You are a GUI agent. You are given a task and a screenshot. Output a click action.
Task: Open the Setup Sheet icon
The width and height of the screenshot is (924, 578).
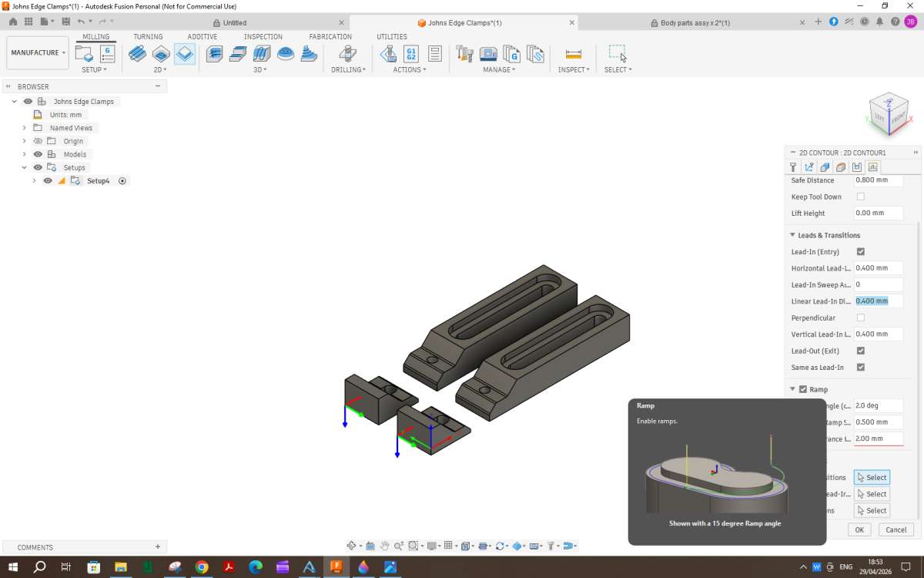(x=434, y=54)
